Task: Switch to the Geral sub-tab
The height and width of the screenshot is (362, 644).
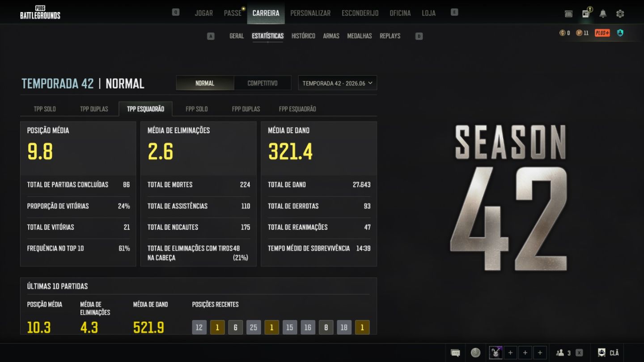Action: pos(237,36)
